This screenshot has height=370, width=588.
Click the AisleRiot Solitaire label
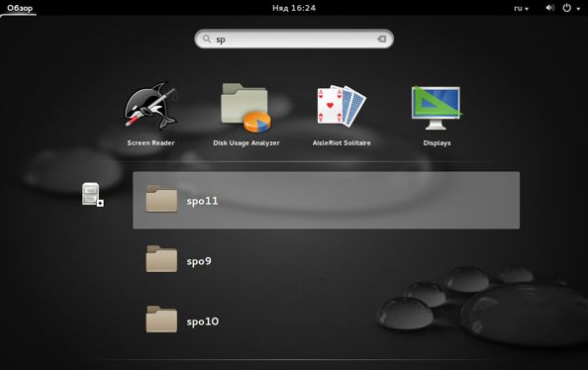[x=342, y=142]
